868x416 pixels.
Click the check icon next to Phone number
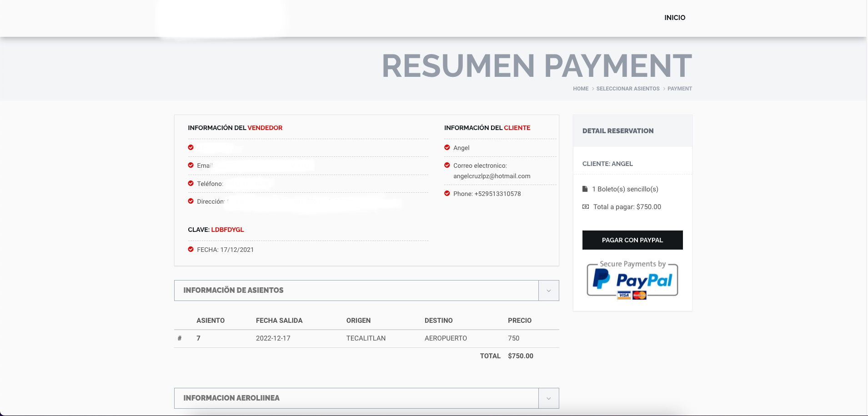coord(447,193)
